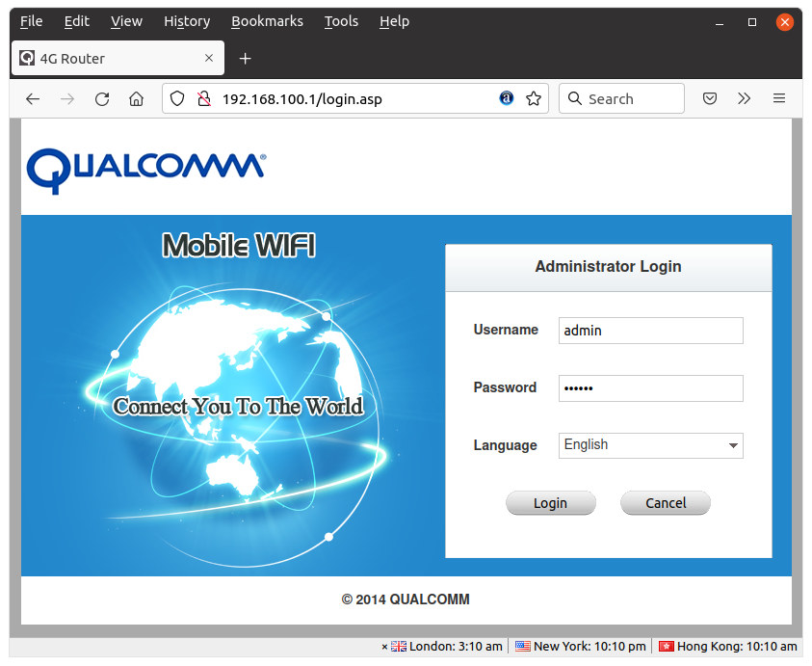Click the Login button
Image resolution: width=812 pixels, height=666 pixels.
(x=550, y=503)
